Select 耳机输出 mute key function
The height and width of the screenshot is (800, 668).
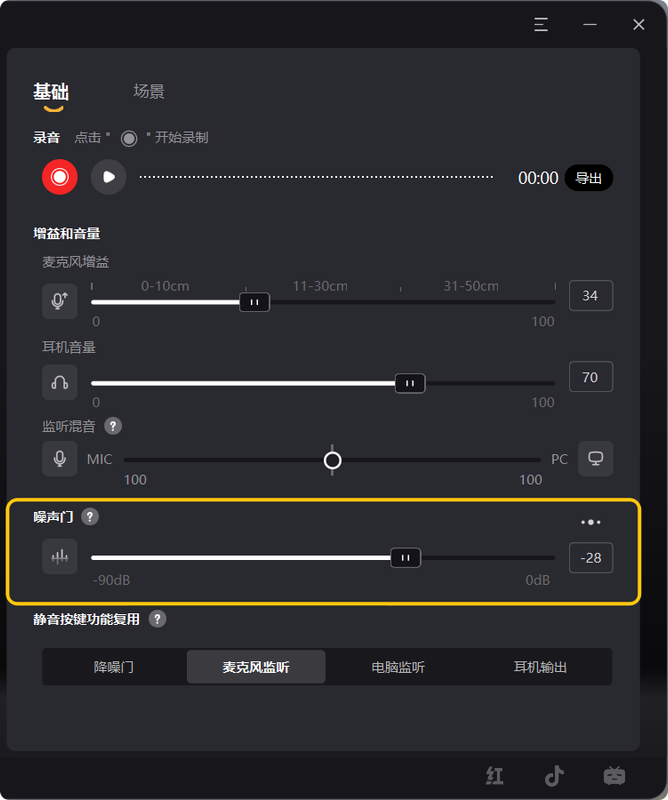540,667
